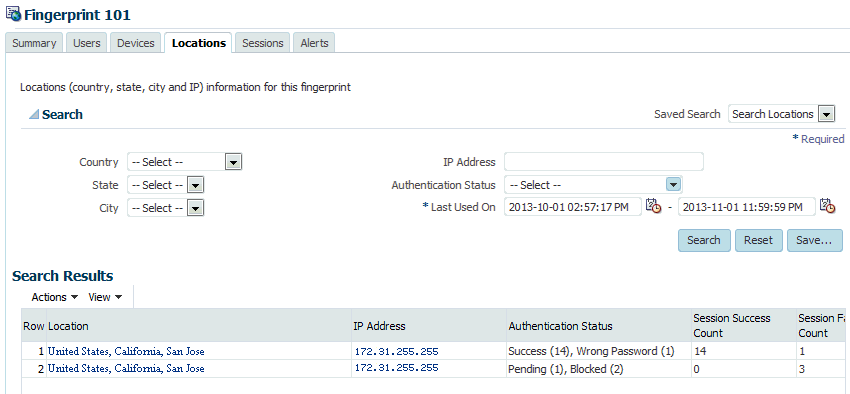Switch to the Devices tab
This screenshot has width=850, height=394.
pyautogui.click(x=136, y=43)
